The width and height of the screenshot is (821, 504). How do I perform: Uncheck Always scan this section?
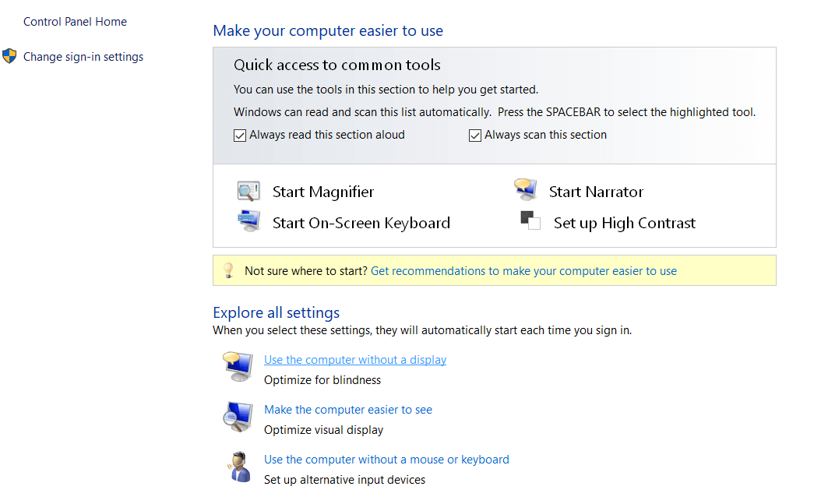pos(475,136)
